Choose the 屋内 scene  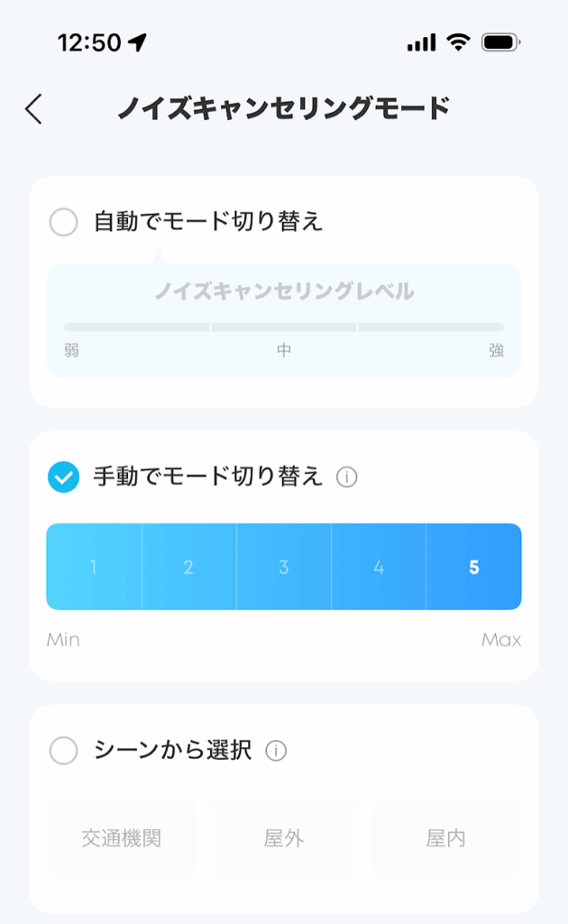point(446,838)
